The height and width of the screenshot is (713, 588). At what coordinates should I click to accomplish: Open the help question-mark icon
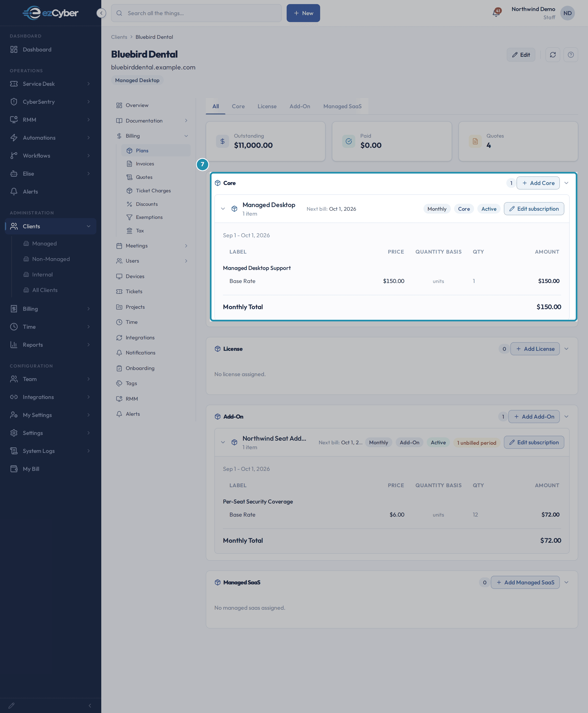point(570,55)
